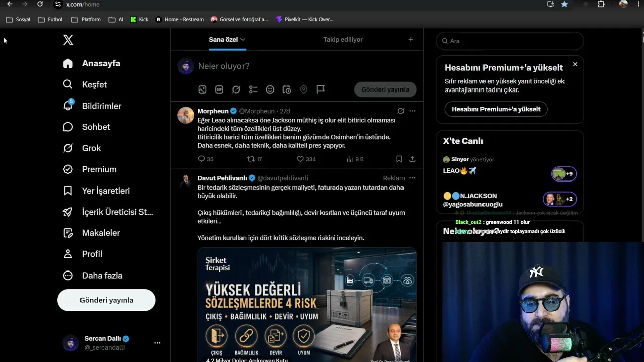Viewport: 644px width, 362px height.
Task: Bookmark Morpheun post
Action: (399, 159)
